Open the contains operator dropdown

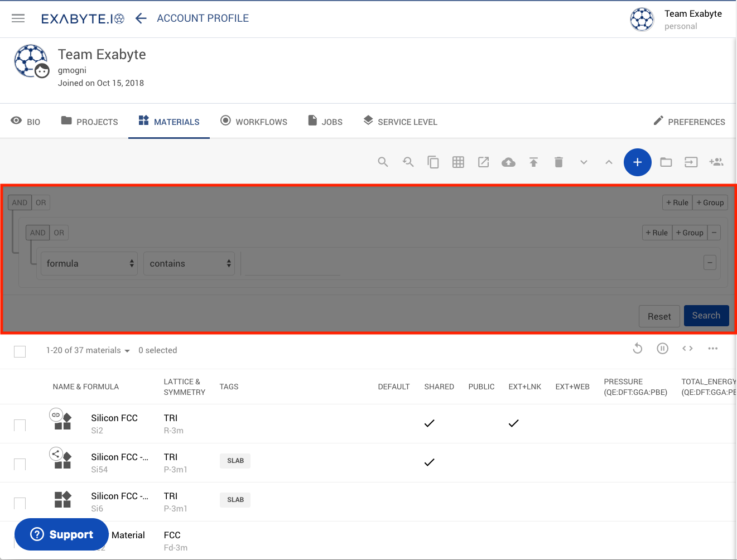[x=189, y=263]
